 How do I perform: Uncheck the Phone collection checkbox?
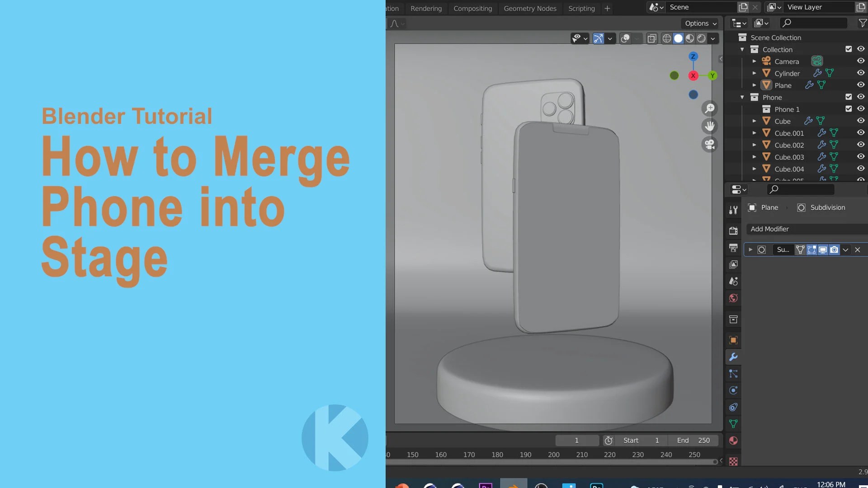pyautogui.click(x=849, y=97)
